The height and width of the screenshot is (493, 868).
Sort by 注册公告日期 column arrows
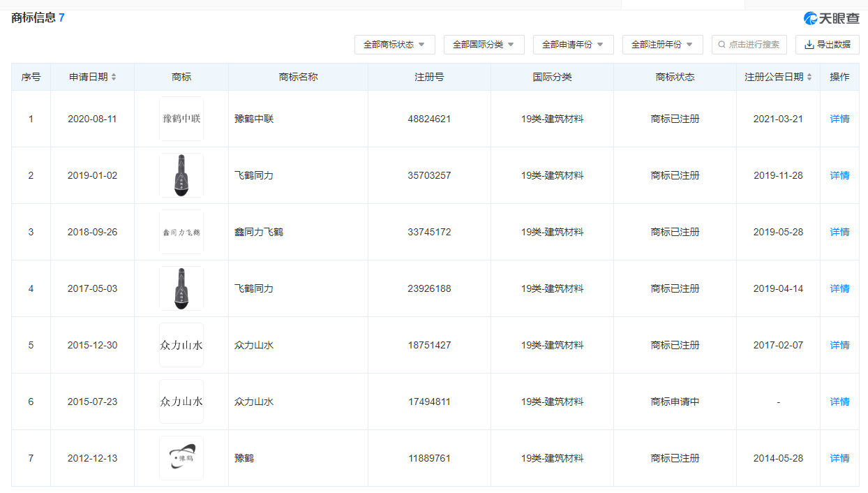tap(809, 78)
